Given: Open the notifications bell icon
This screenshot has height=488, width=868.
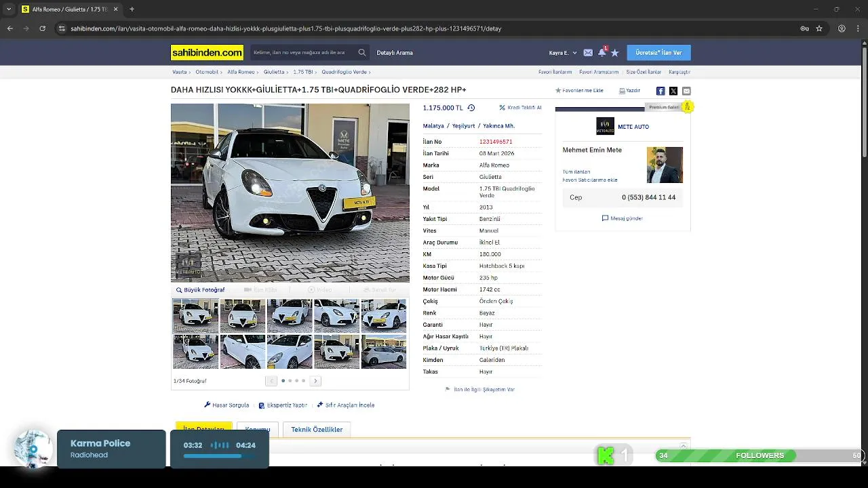Looking at the screenshot, I should point(601,52).
